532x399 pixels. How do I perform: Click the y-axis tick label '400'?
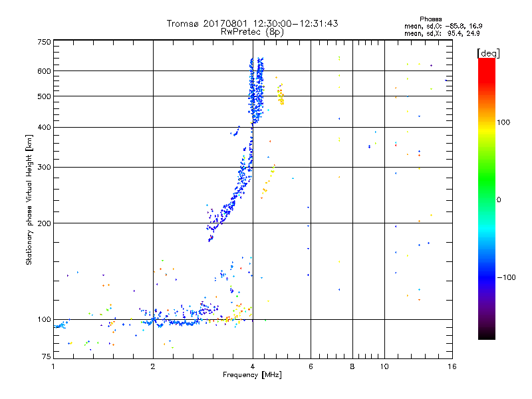click(x=44, y=127)
